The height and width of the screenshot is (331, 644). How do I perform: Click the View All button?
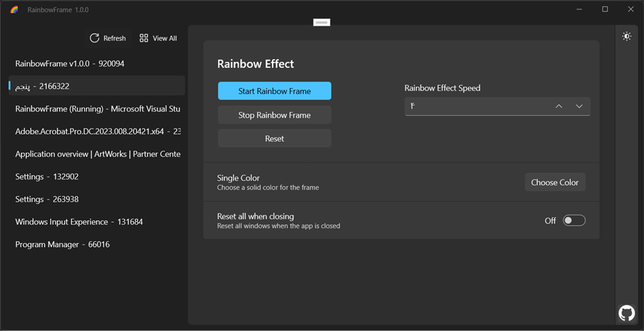click(x=158, y=38)
